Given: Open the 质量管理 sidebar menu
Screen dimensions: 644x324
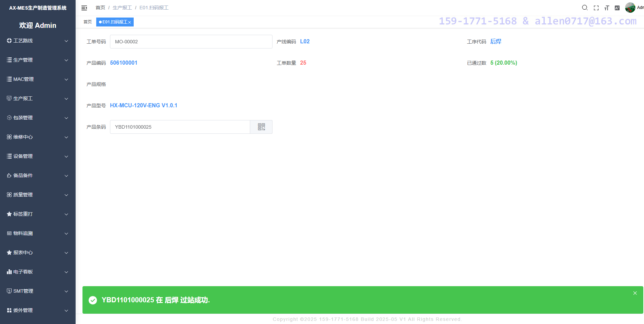Looking at the screenshot, I should coord(38,195).
